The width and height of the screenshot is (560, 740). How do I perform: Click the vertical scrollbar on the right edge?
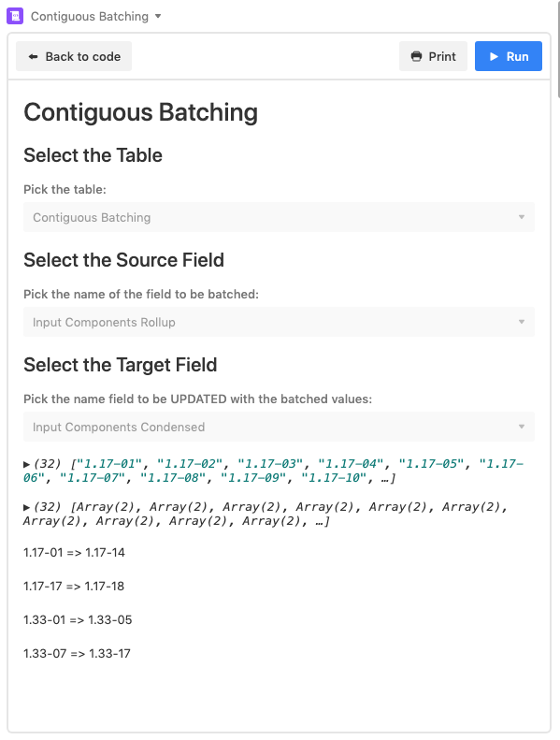coord(558,49)
